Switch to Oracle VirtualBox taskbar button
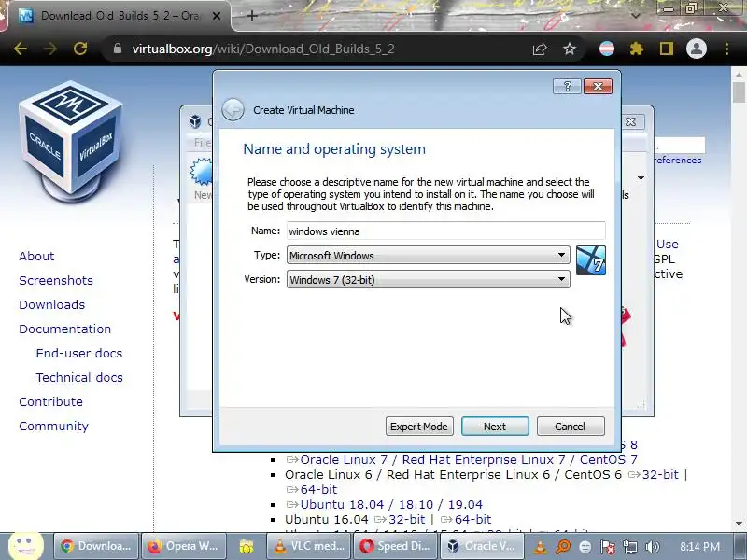 click(482, 546)
